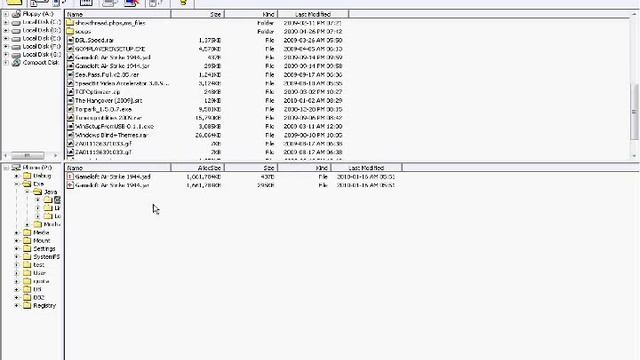The height and width of the screenshot is (360, 640).
Task: Expand the Floppy (A:) tree node
Action: click(x=6, y=14)
